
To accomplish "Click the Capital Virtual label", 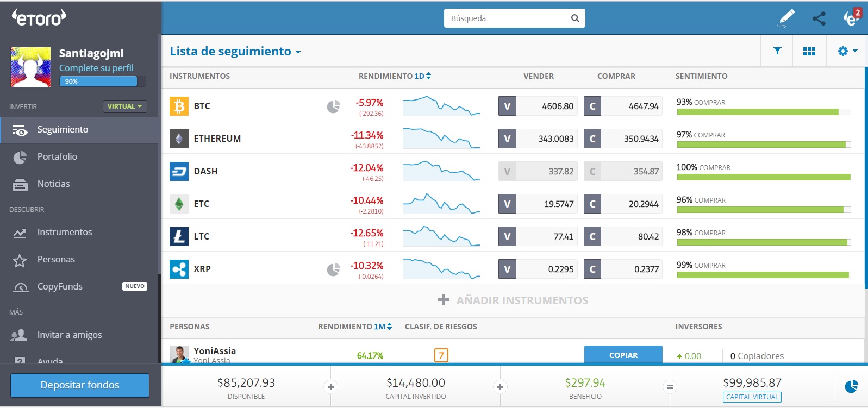I will coord(752,397).
